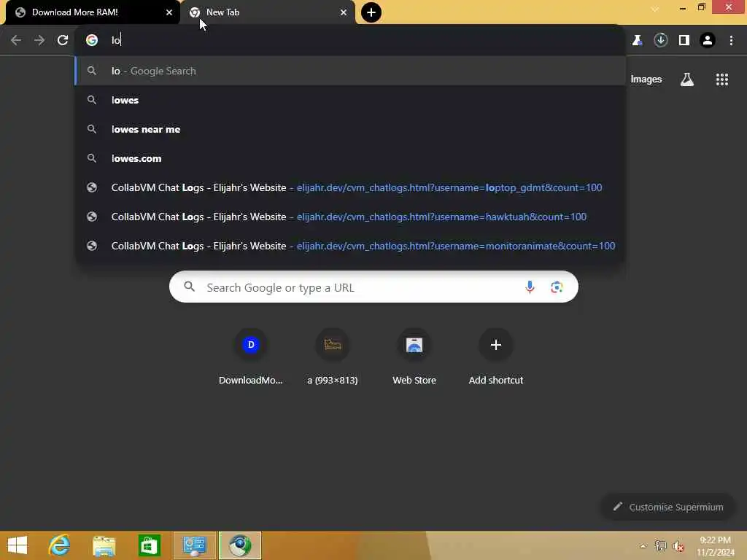Open a new tab with plus button

(371, 12)
